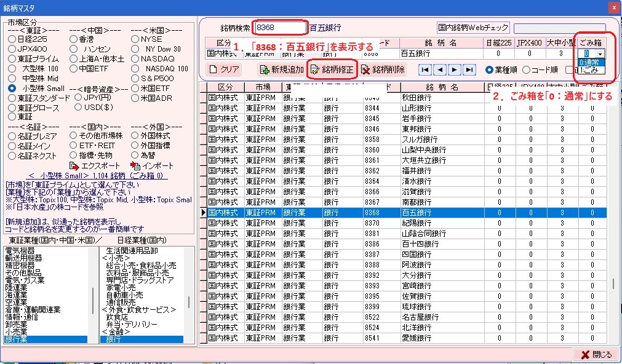Open the ごみ箱 dropdown arrow
This screenshot has width=622, height=364.
[x=600, y=54]
